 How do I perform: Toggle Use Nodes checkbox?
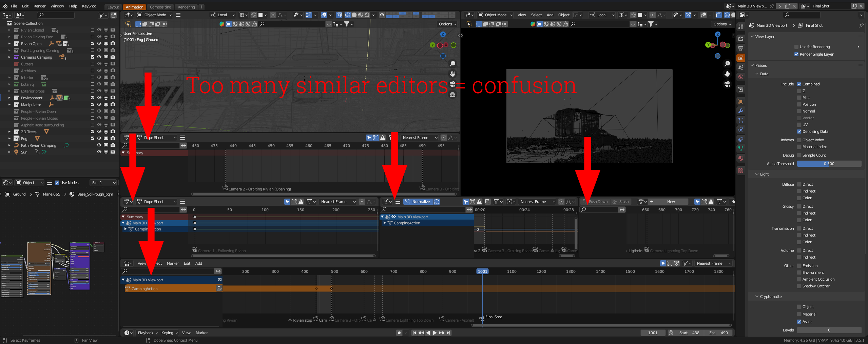point(57,183)
